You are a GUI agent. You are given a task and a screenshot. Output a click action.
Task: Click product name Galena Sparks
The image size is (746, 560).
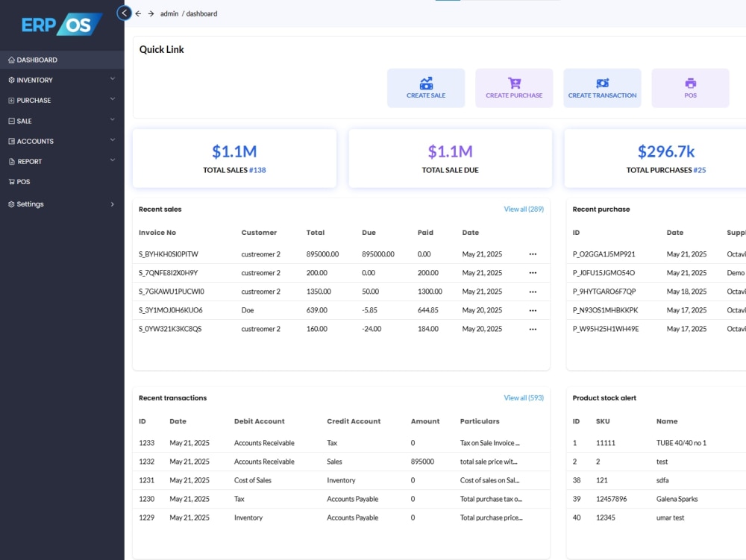677,499
